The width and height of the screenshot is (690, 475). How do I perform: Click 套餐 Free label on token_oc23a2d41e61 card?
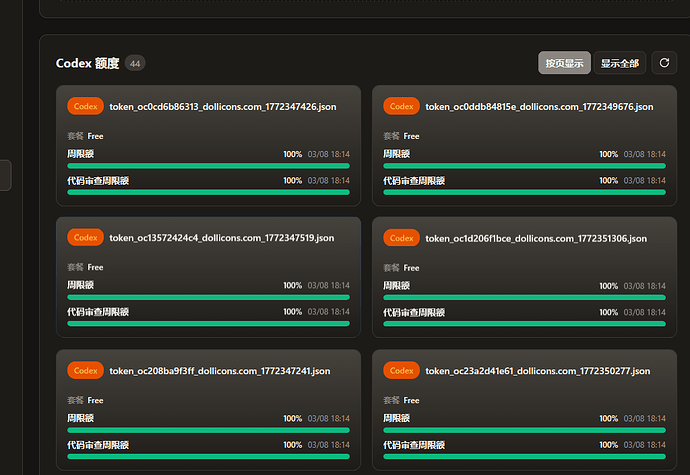pyautogui.click(x=401, y=400)
